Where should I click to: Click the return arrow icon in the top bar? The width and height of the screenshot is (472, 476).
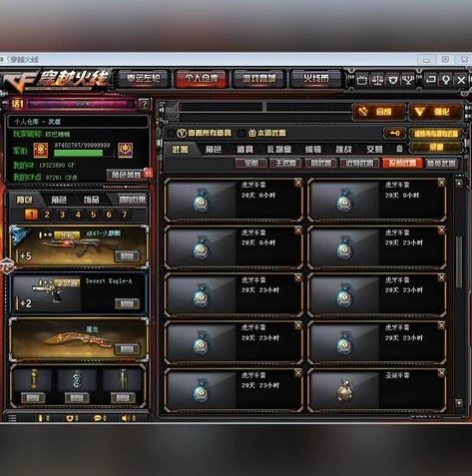pyautogui.click(x=430, y=80)
